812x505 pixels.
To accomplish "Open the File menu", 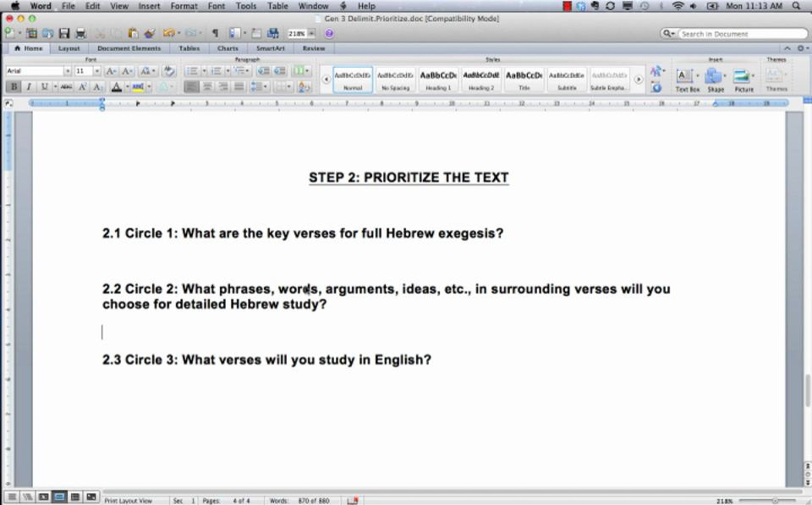I will coord(68,6).
